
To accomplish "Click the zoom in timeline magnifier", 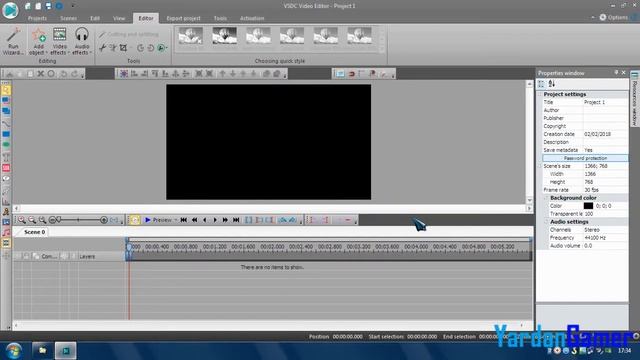I will tap(21, 220).
